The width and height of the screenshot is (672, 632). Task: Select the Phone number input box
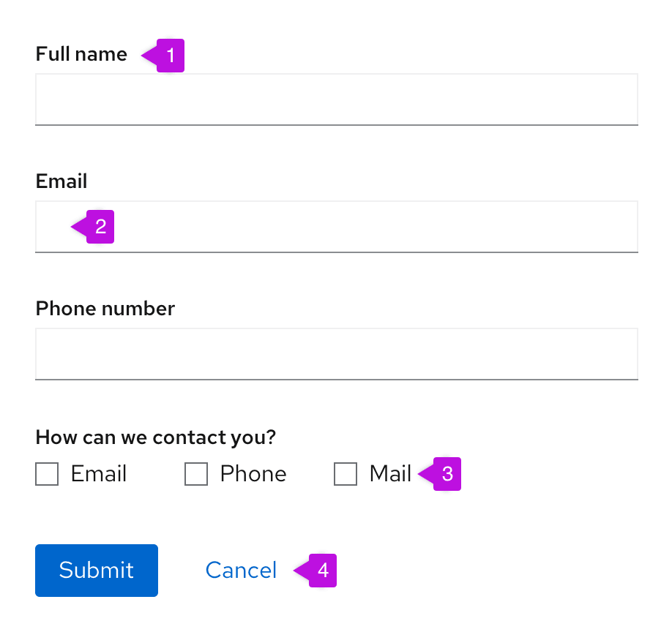pyautogui.click(x=337, y=354)
